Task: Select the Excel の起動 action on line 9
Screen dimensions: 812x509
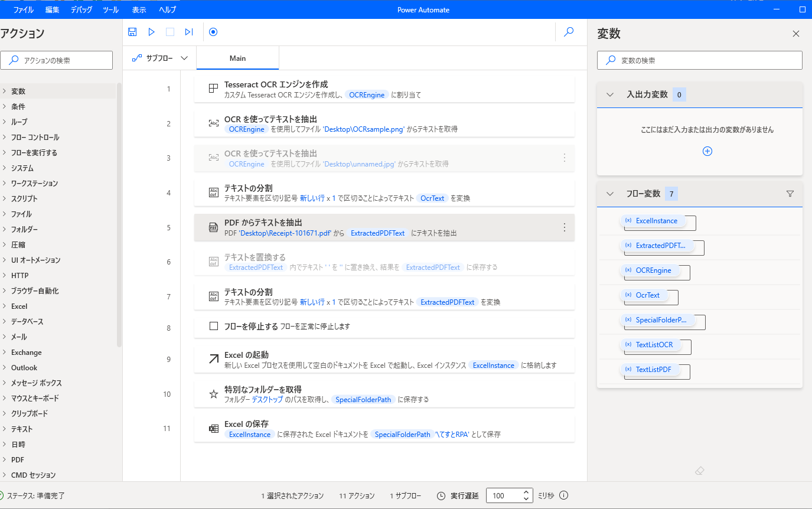Action: (384, 359)
